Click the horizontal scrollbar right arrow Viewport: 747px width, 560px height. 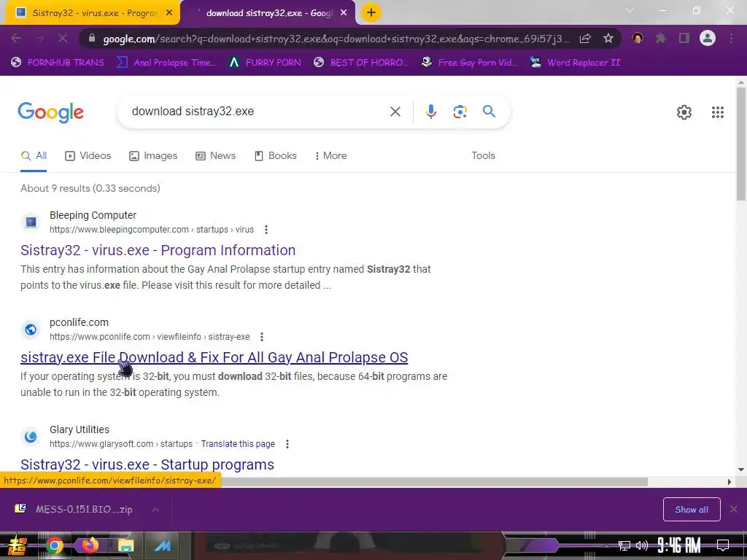(729, 482)
